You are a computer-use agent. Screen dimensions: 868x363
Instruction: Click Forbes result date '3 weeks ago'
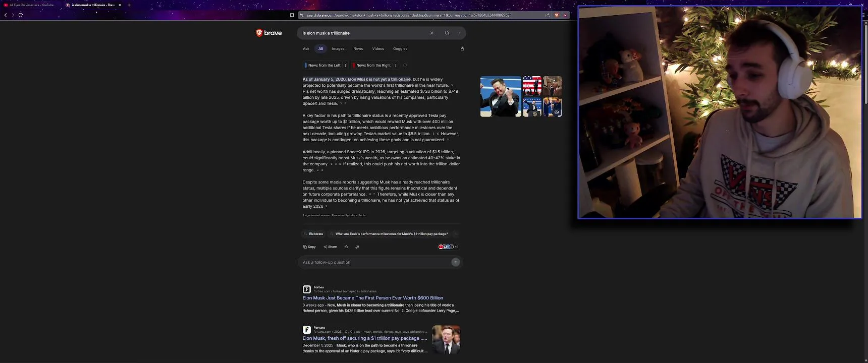313,305
